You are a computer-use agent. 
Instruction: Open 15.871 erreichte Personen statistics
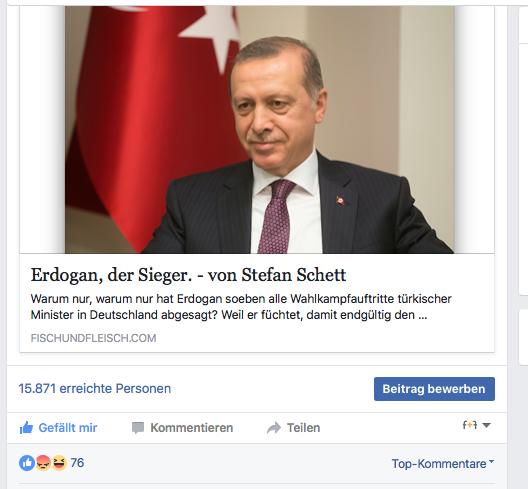(x=95, y=389)
